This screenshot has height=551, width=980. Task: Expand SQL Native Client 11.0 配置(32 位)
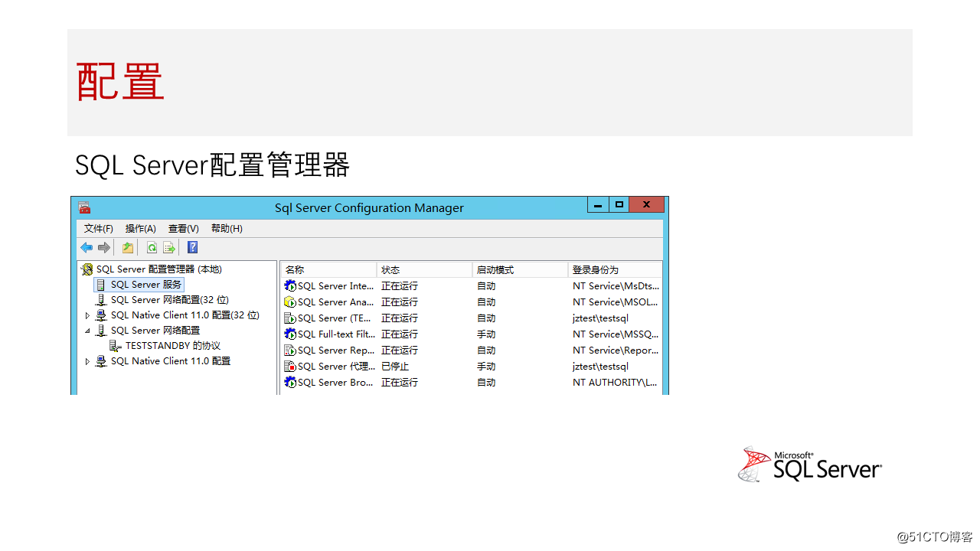[x=87, y=315]
